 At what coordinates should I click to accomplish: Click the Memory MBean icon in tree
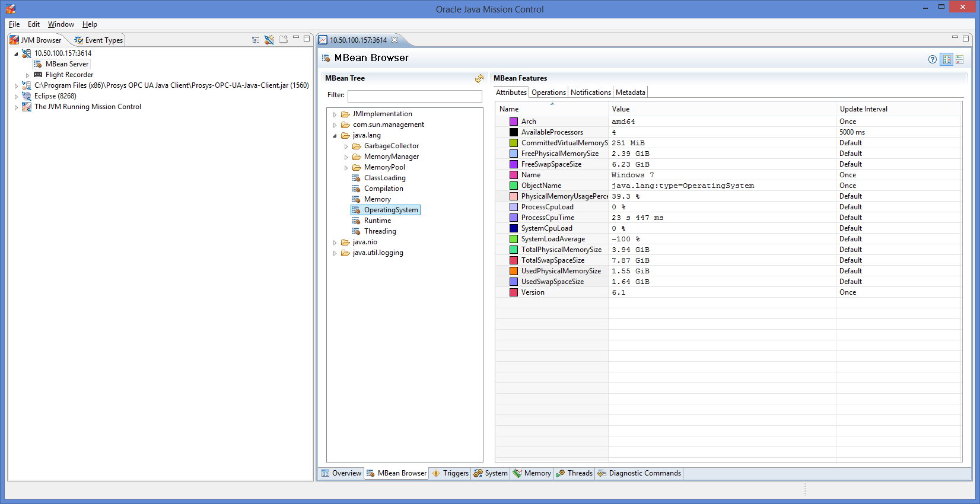(357, 199)
